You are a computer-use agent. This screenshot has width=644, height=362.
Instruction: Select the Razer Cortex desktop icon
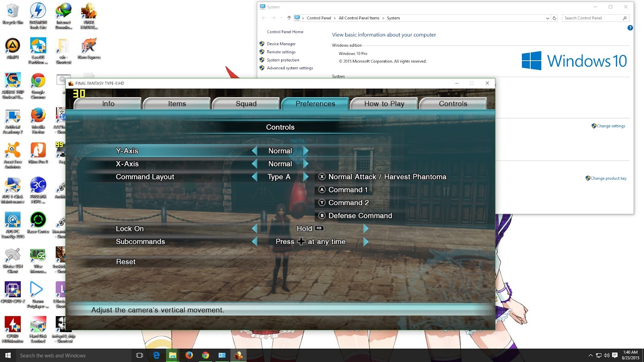tap(38, 223)
